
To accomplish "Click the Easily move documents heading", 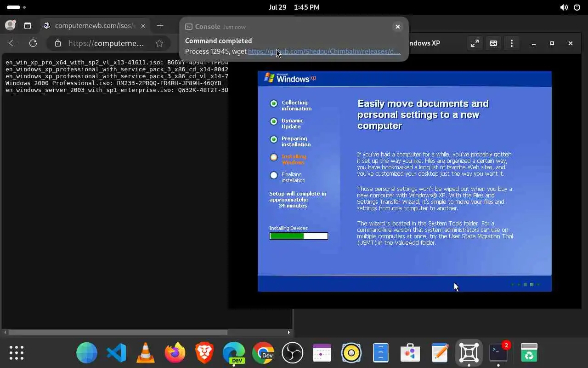I will pyautogui.click(x=423, y=115).
